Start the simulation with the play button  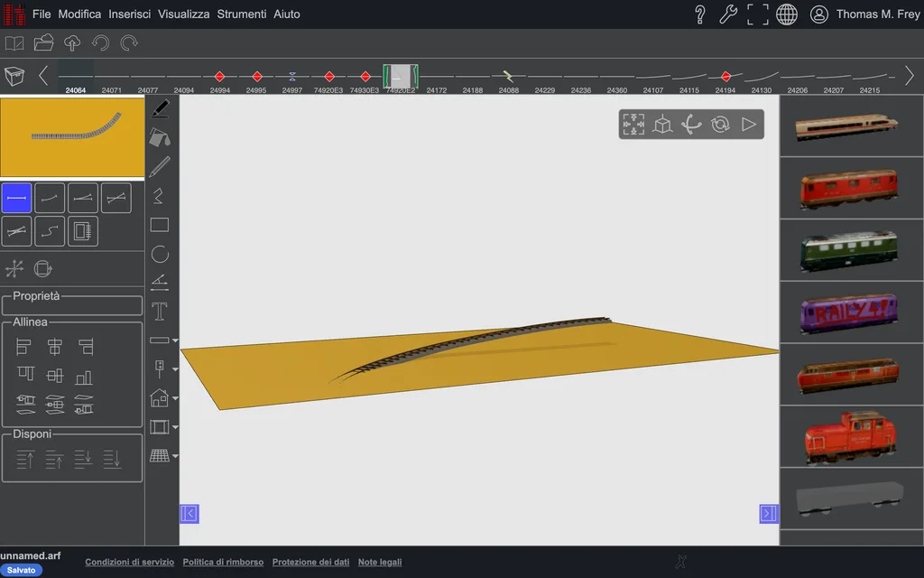click(x=748, y=125)
